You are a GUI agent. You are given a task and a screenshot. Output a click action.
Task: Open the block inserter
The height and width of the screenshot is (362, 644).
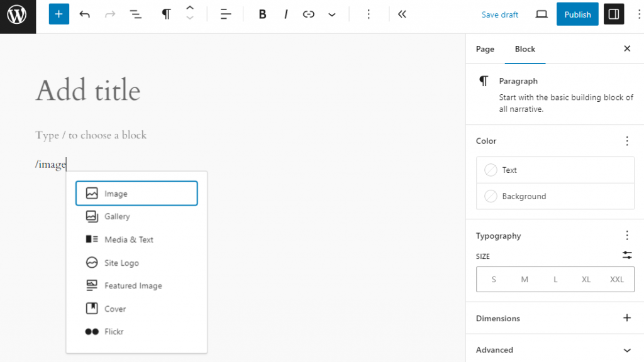[58, 14]
